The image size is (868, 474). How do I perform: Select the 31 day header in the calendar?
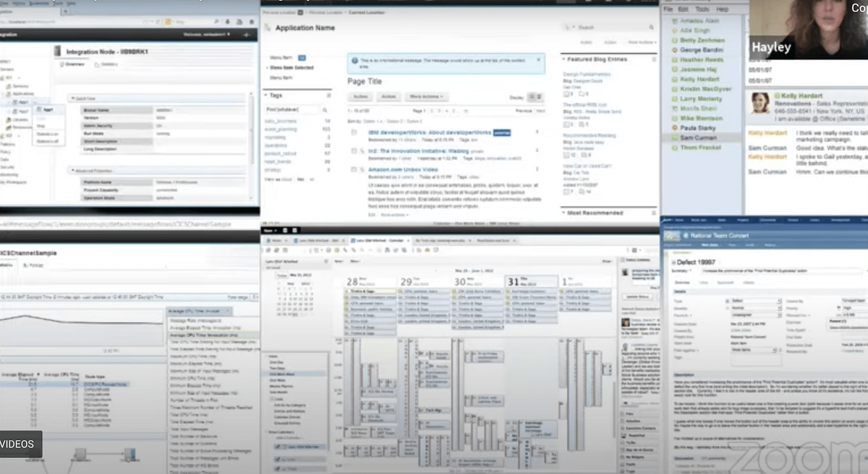(x=530, y=282)
